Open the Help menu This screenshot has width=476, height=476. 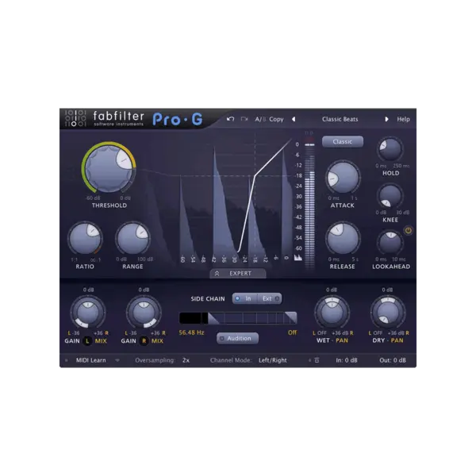(403, 119)
